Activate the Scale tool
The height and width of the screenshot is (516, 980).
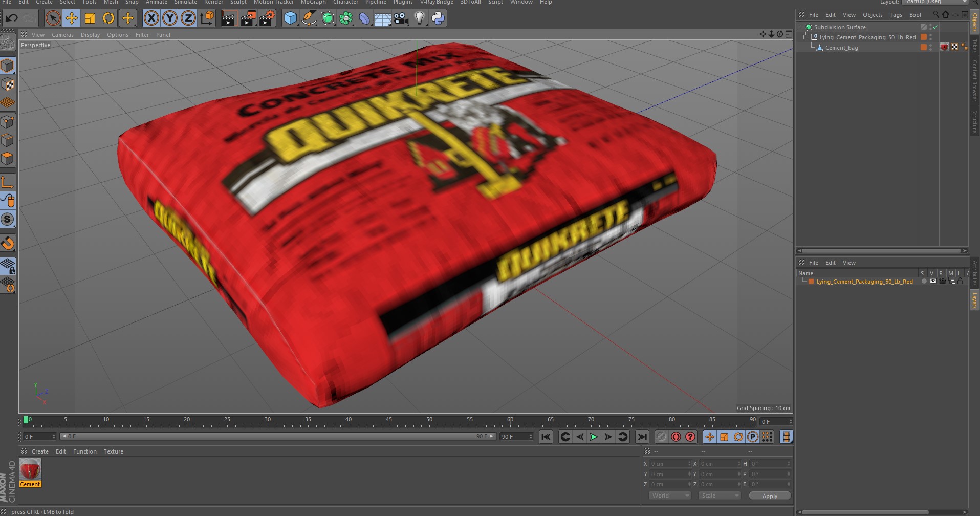[x=90, y=18]
